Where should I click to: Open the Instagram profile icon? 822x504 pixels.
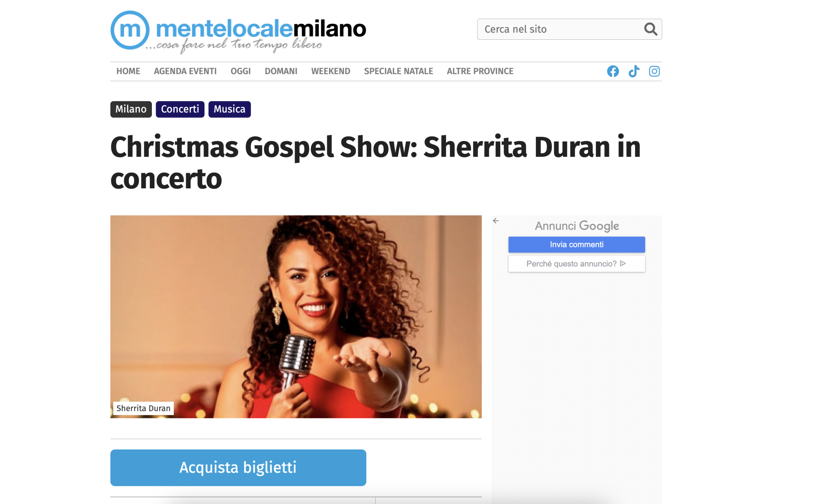coord(654,71)
